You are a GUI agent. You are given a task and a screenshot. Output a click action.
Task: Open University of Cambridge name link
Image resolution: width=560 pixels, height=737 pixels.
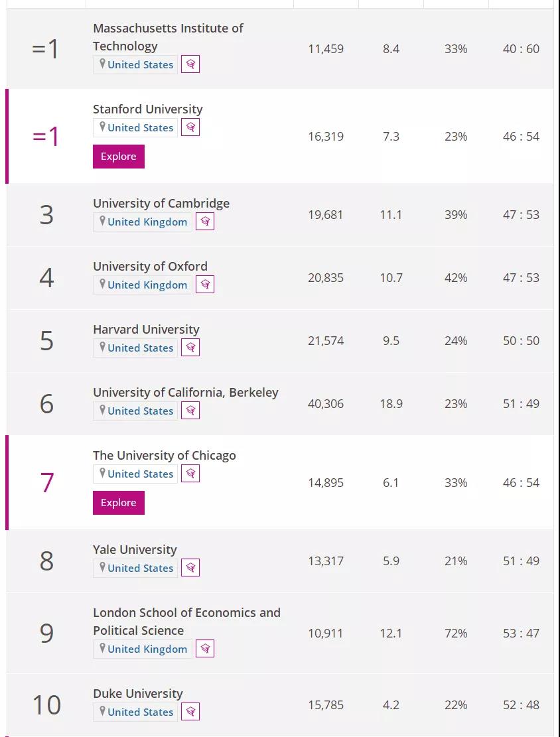tap(161, 203)
